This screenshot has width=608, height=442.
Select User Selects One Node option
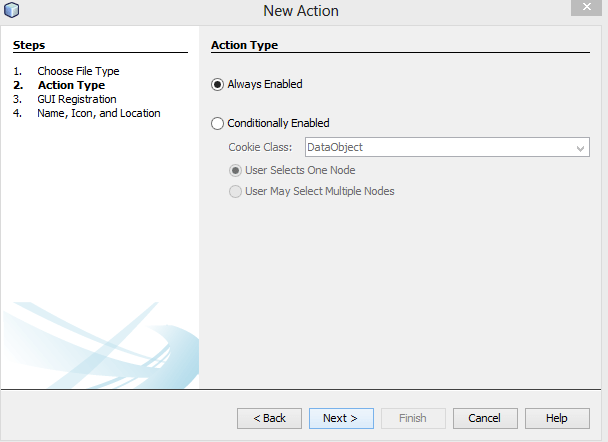(x=236, y=170)
